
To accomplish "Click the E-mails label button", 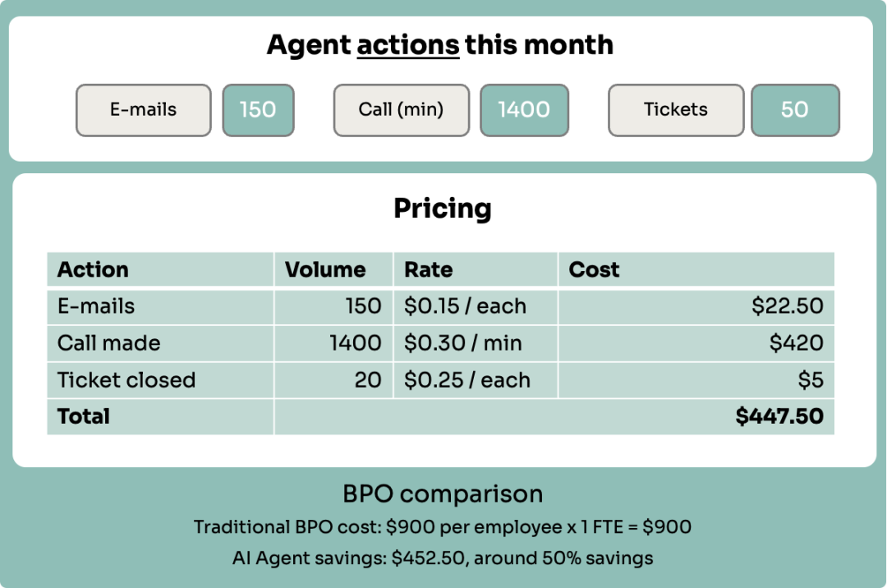I will (144, 110).
